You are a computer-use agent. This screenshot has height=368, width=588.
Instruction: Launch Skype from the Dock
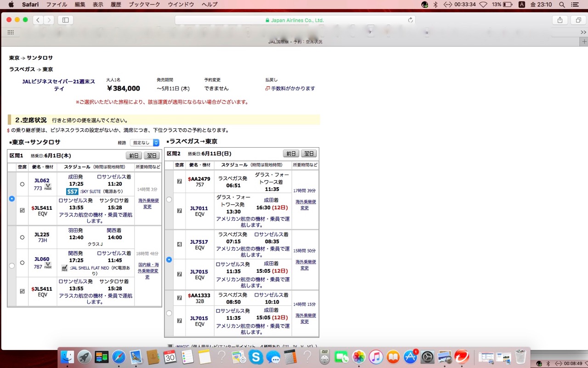(256, 357)
